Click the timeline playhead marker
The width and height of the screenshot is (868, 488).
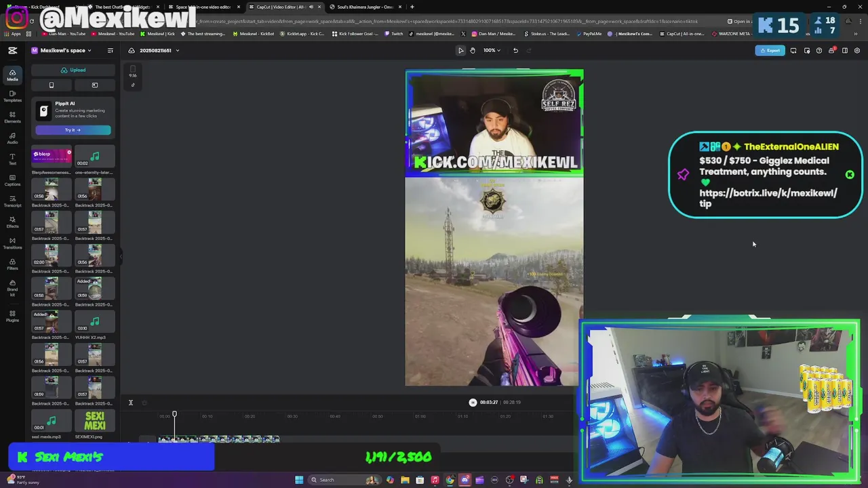tap(174, 414)
